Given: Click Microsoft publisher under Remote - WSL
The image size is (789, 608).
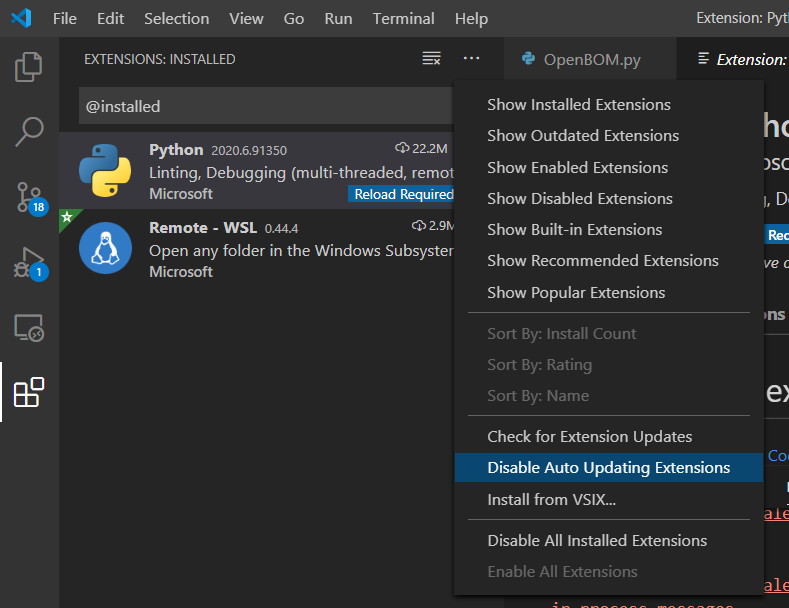Looking at the screenshot, I should tap(181, 272).
